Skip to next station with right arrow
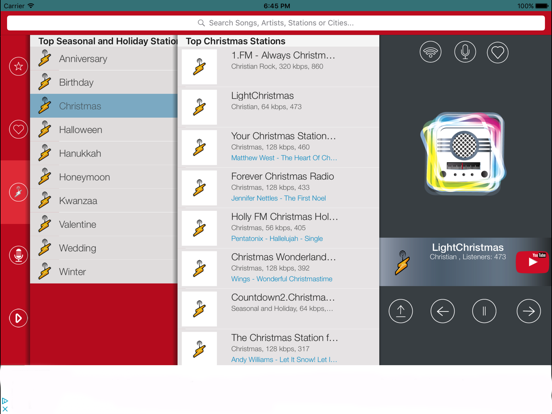 click(528, 311)
